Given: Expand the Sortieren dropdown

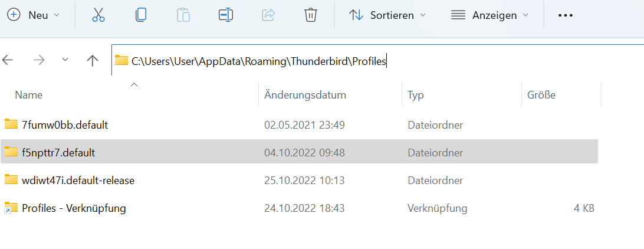Looking at the screenshot, I should tap(387, 15).
